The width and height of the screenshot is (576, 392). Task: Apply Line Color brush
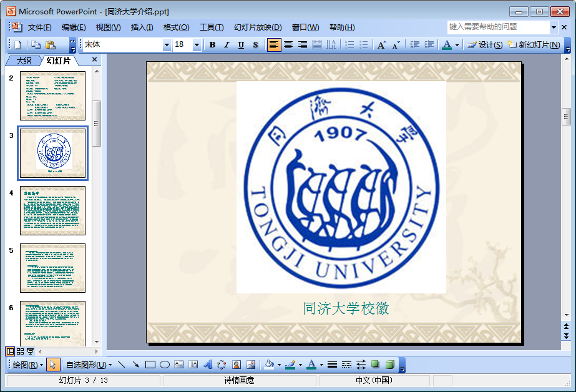(290, 365)
